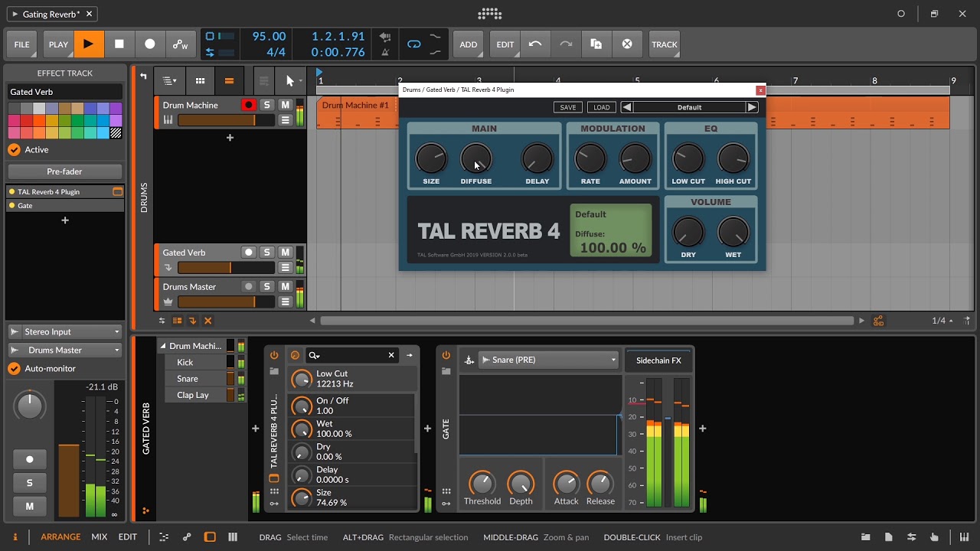Click the global record button
This screenshot has width=980, height=551.
pos(150,44)
